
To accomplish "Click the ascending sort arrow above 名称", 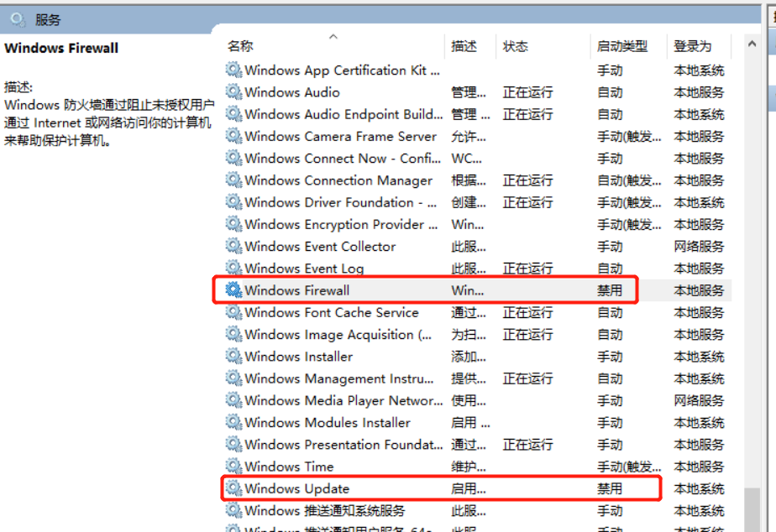I will point(333,37).
